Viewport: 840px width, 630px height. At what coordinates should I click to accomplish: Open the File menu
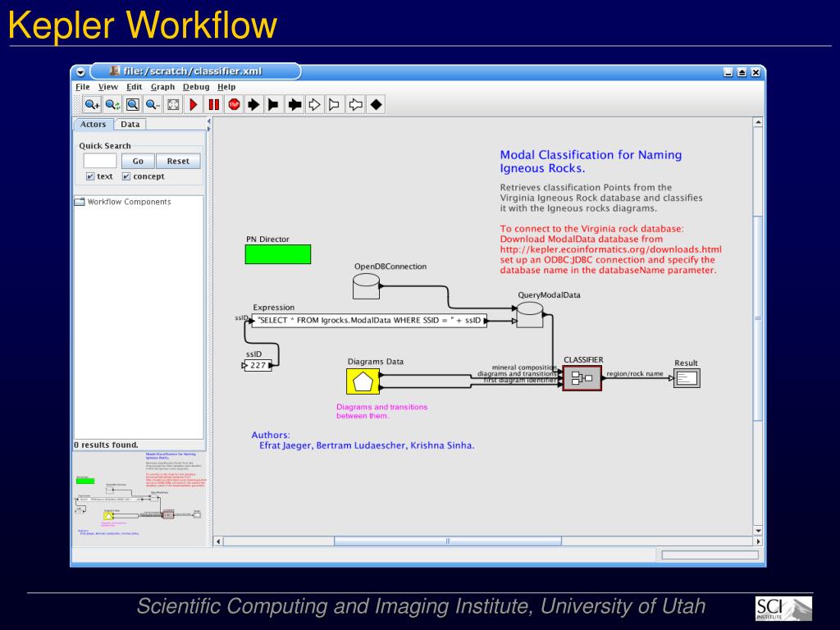tap(83, 87)
